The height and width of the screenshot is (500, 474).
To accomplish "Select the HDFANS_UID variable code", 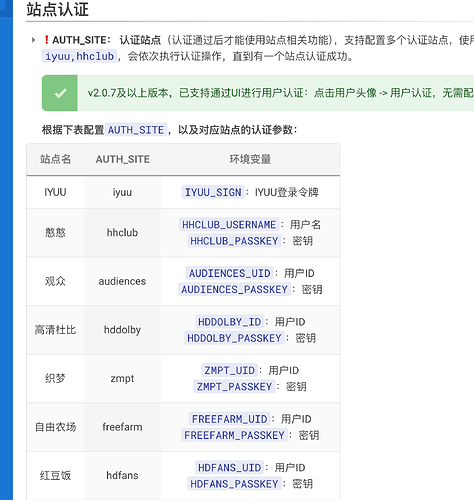I will [230, 468].
